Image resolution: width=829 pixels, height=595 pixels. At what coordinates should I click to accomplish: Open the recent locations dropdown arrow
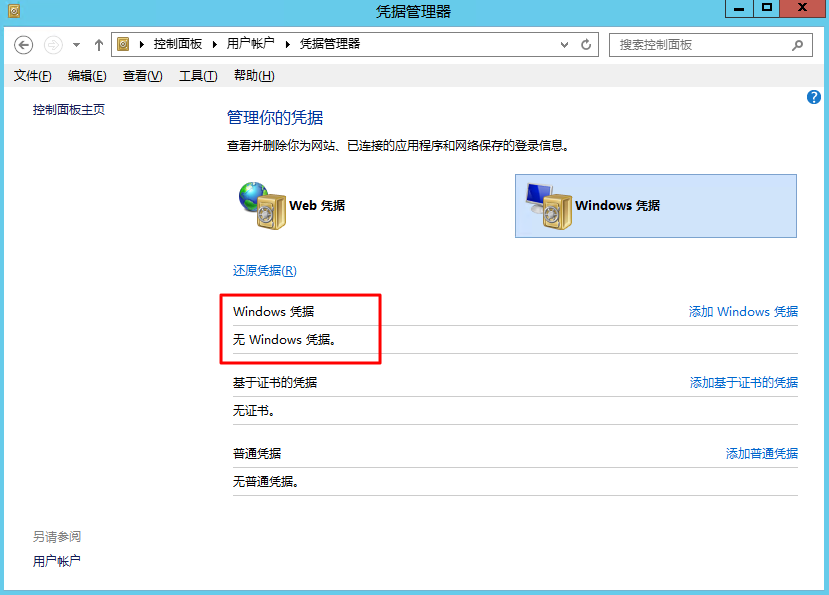[x=77, y=45]
